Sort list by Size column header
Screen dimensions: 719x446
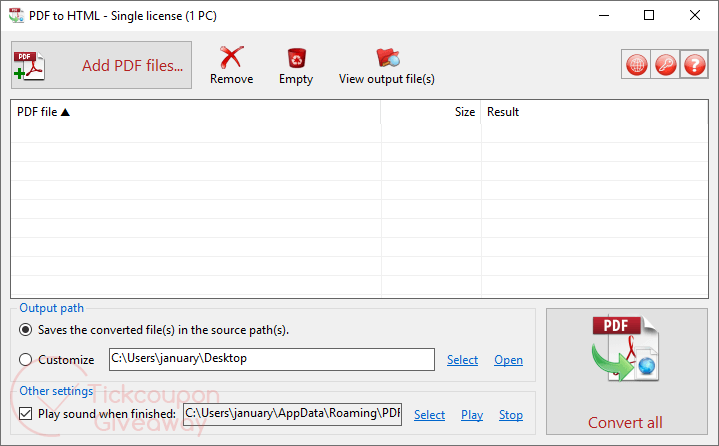click(x=431, y=112)
